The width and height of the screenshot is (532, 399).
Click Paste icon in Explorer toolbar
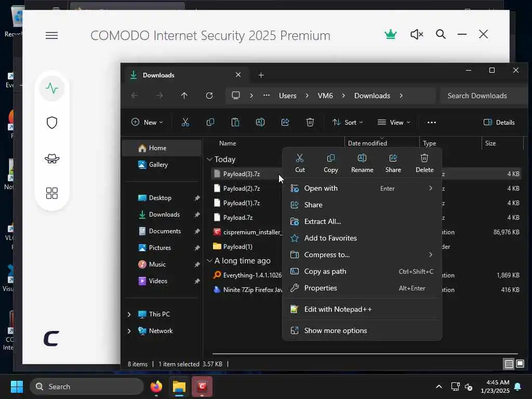(235, 122)
